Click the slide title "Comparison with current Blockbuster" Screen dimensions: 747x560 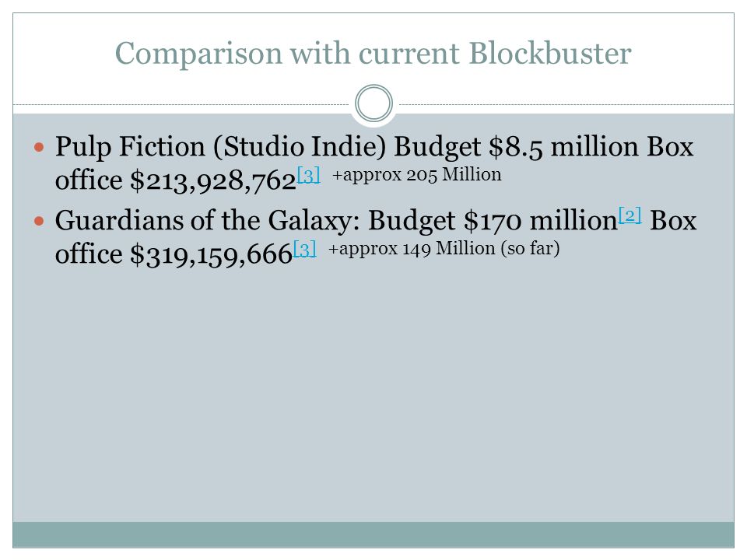[373, 54]
